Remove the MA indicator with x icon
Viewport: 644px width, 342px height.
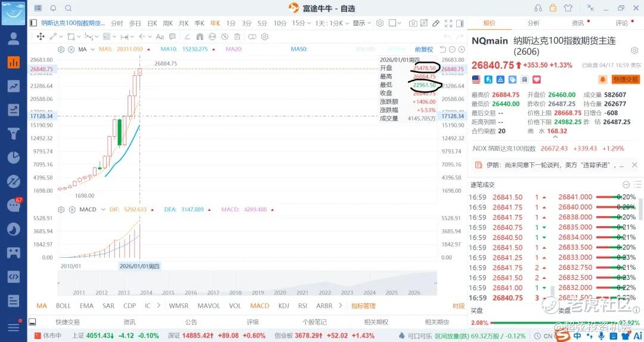point(71,50)
